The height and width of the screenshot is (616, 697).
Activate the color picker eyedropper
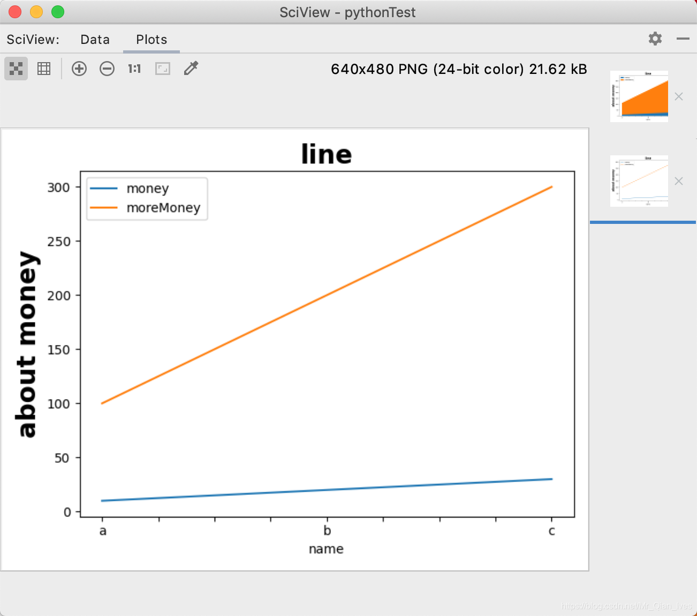191,68
